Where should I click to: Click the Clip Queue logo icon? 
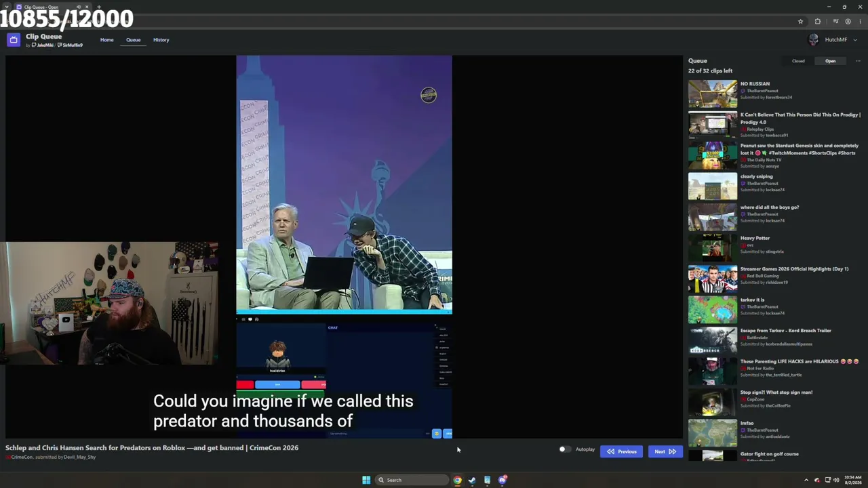click(x=13, y=40)
